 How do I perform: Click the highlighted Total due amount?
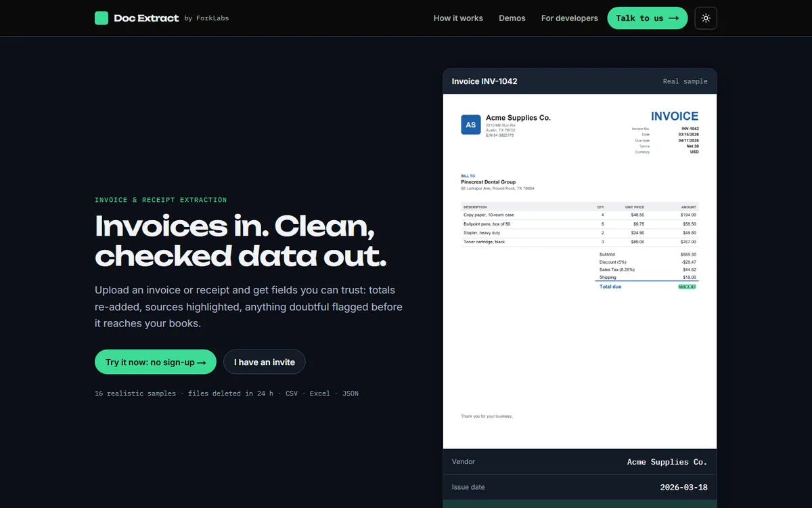point(687,287)
